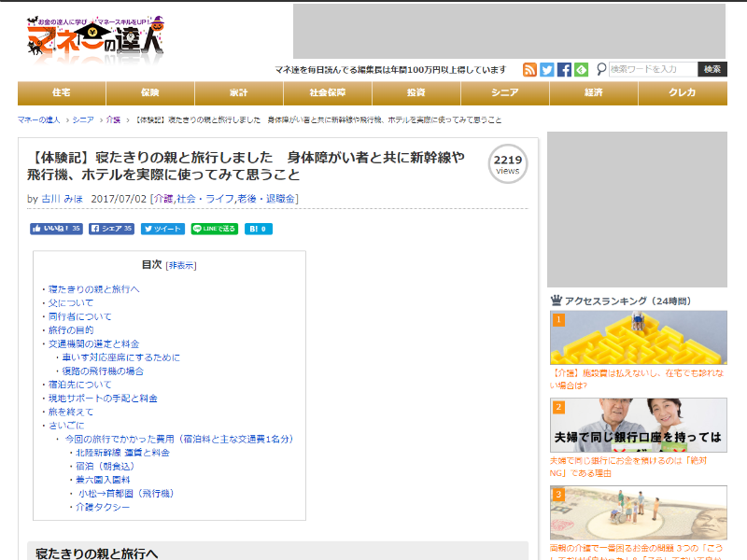
Task: Go to シニア breadcrumb link
Action: (83, 120)
